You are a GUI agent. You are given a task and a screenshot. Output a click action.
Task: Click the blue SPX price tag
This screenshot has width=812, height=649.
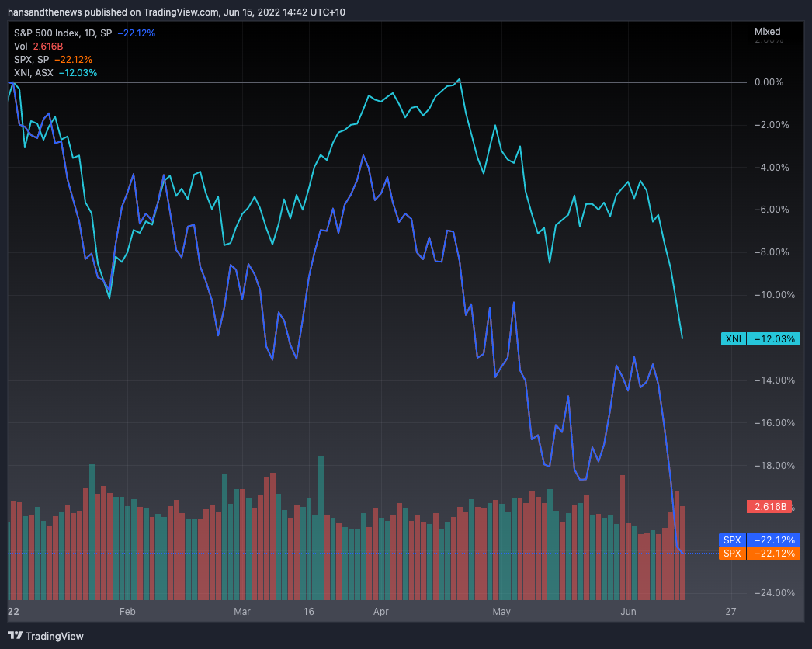pos(733,540)
